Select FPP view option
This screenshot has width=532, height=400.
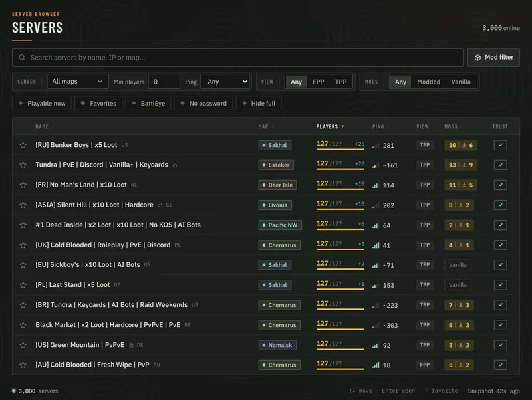coord(319,82)
